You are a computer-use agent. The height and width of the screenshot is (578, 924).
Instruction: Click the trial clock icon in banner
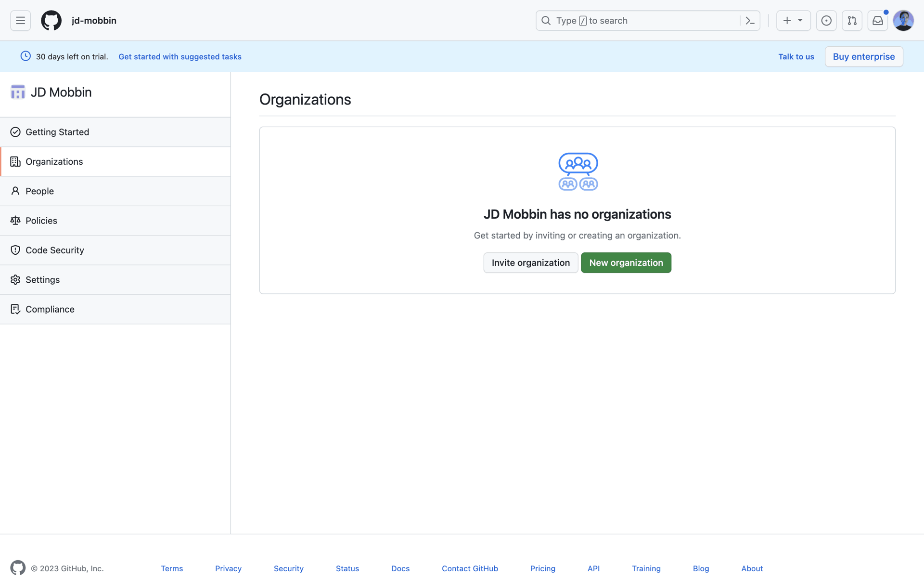(x=26, y=56)
